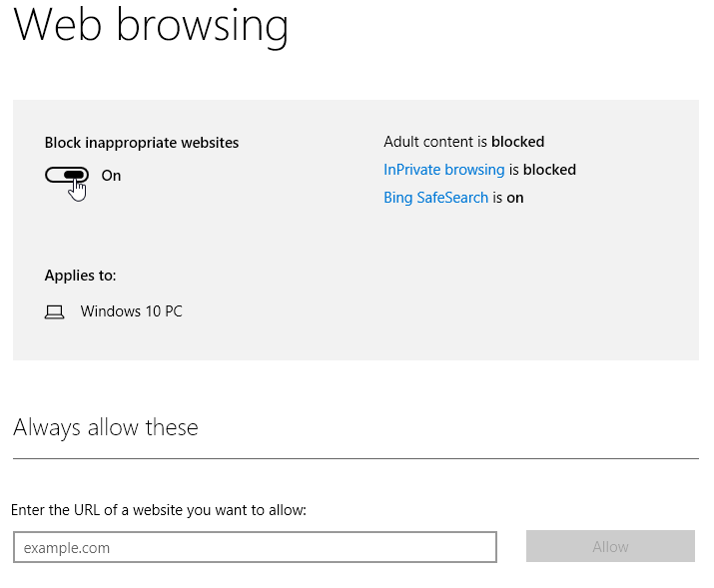
Task: Click the Web browsing page heading
Action: [151, 25]
